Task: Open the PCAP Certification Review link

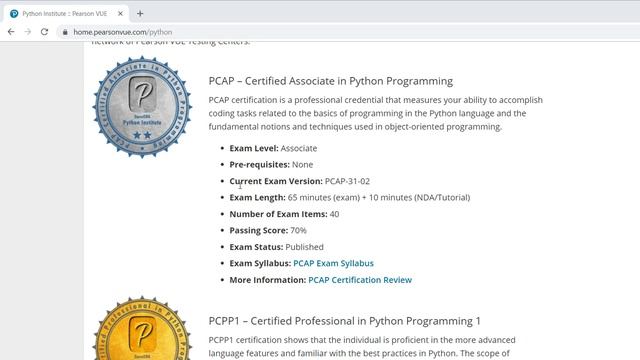Action: (x=360, y=280)
